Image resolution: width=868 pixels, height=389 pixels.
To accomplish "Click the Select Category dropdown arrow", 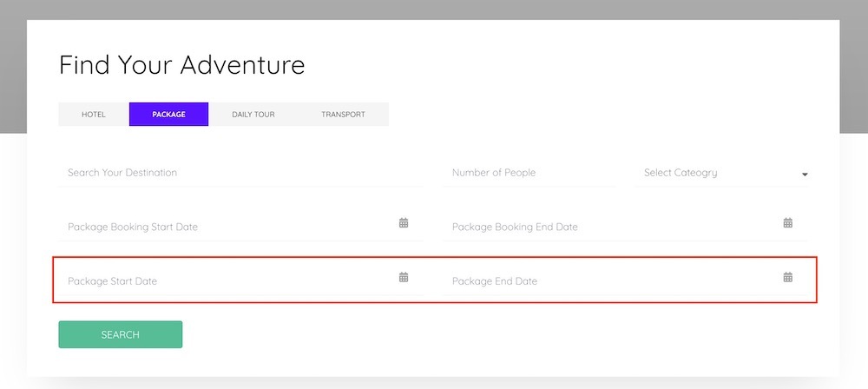I will (x=805, y=175).
